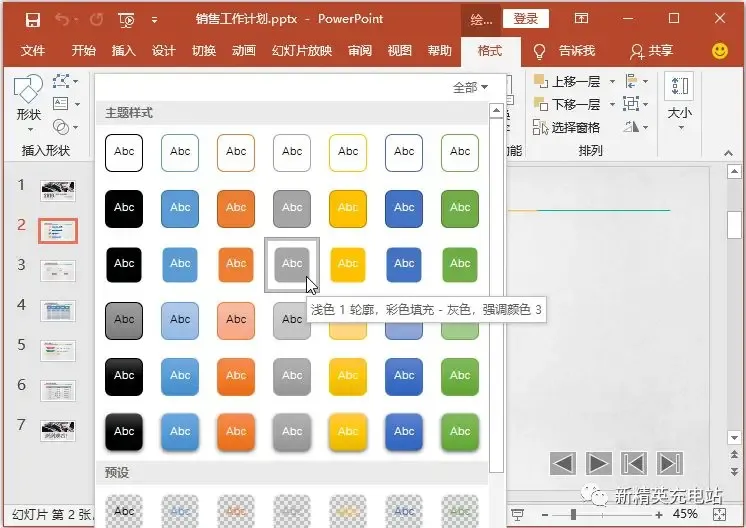Open the Quick Access Toolbar customize arrow
The height and width of the screenshot is (528, 746).
coord(154,20)
